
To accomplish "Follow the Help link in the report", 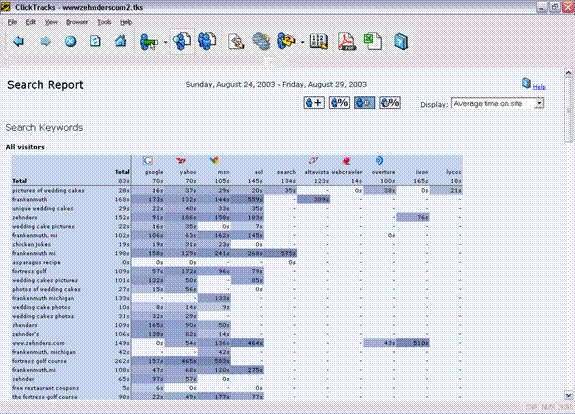I will point(539,87).
